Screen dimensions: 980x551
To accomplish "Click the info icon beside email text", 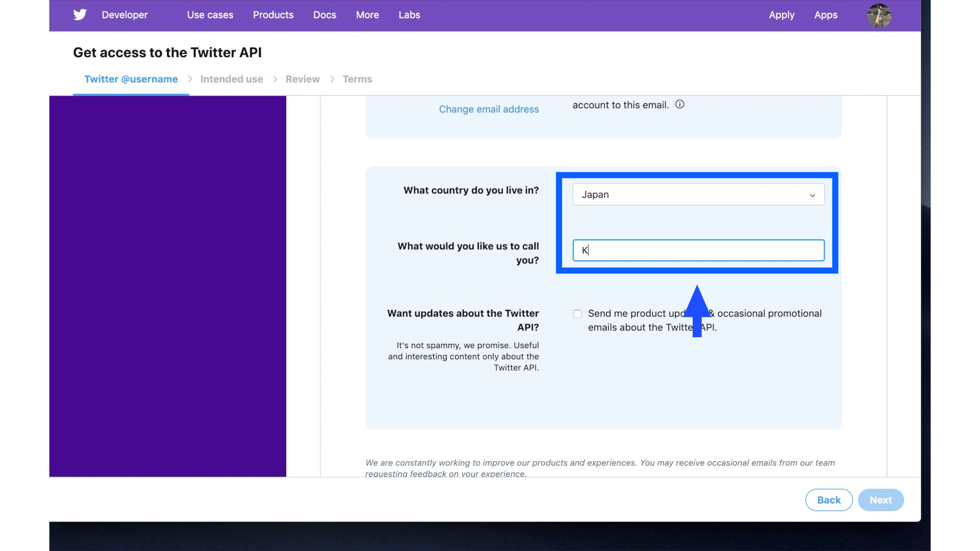I will [680, 104].
